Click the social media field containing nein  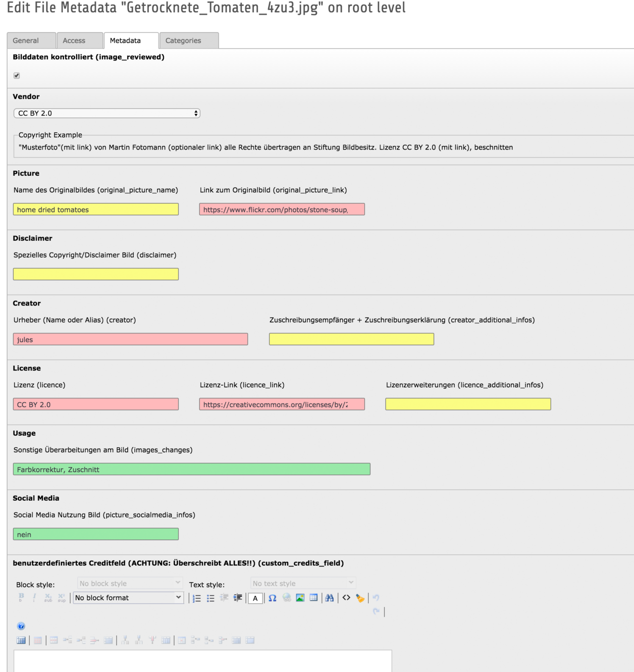pos(96,534)
